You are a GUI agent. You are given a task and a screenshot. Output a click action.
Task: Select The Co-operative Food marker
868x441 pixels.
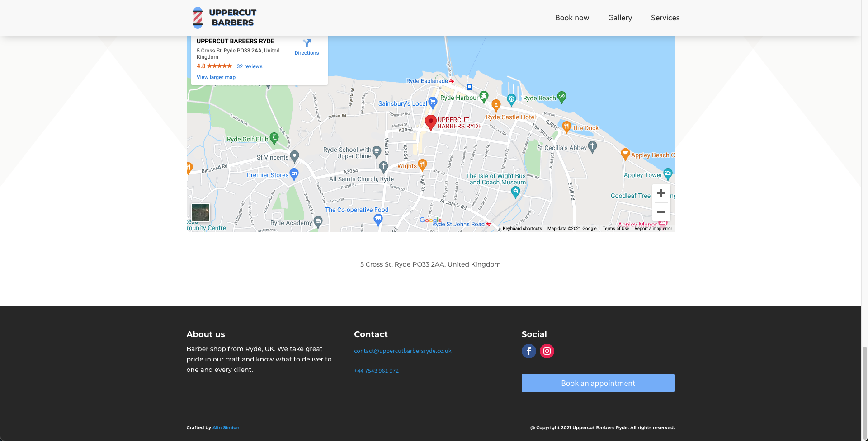click(378, 220)
